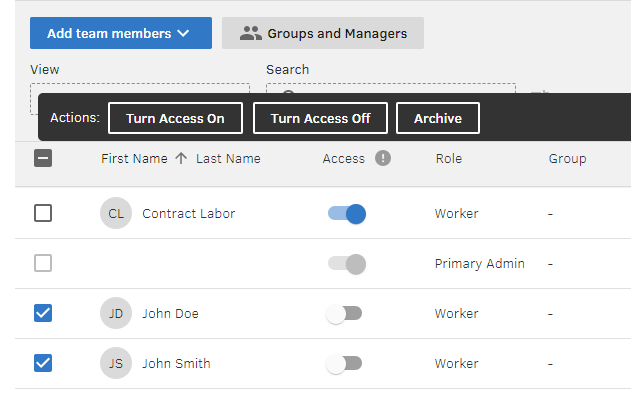Toggle the select-all header checkbox
This screenshot has height=409, width=631.
click(43, 158)
